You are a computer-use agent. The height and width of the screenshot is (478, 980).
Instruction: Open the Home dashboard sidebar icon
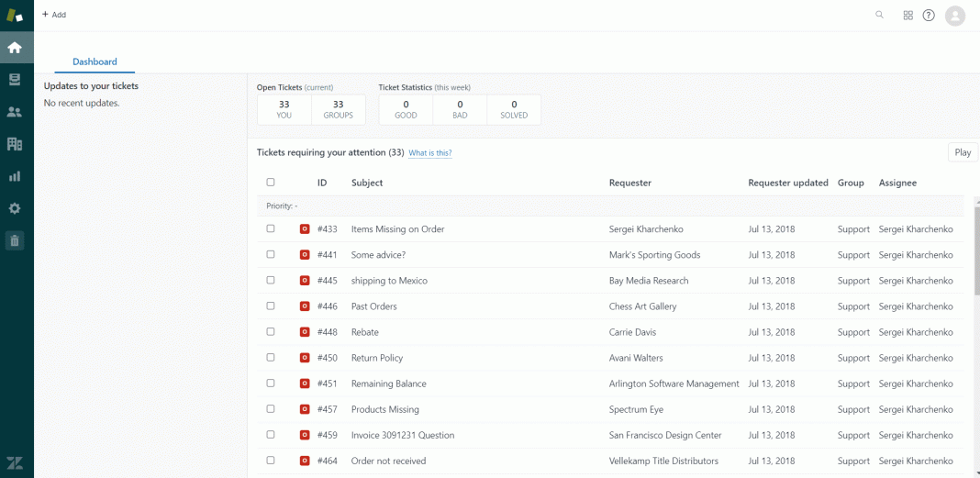pyautogui.click(x=15, y=48)
